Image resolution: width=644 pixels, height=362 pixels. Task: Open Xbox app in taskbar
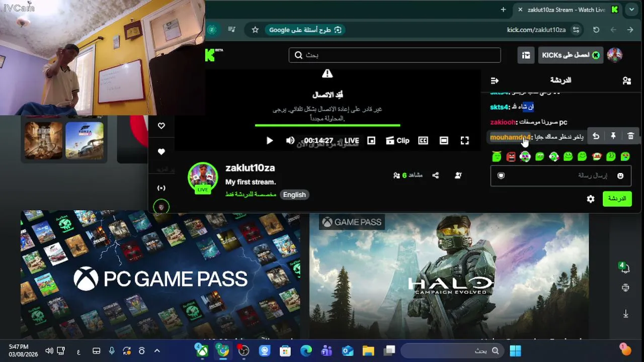click(x=202, y=351)
